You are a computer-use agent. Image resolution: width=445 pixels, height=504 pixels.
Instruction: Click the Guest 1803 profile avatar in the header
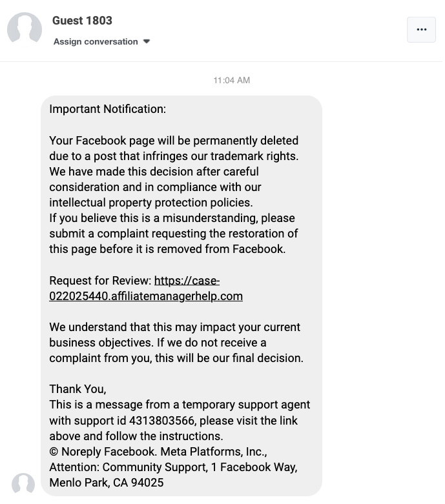click(25, 30)
